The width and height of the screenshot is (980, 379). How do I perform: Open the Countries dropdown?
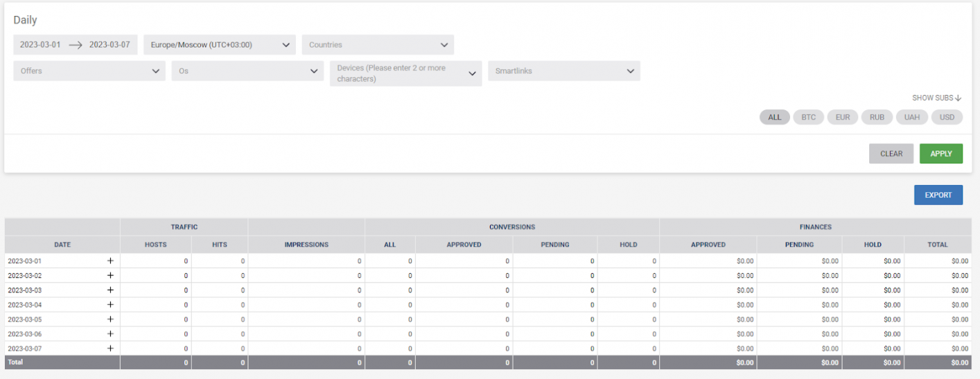click(x=378, y=45)
